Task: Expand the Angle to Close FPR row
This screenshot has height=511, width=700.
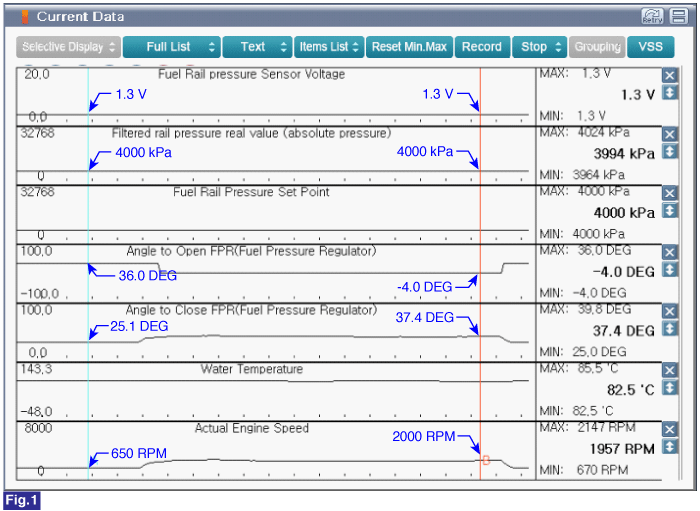Action: [669, 328]
